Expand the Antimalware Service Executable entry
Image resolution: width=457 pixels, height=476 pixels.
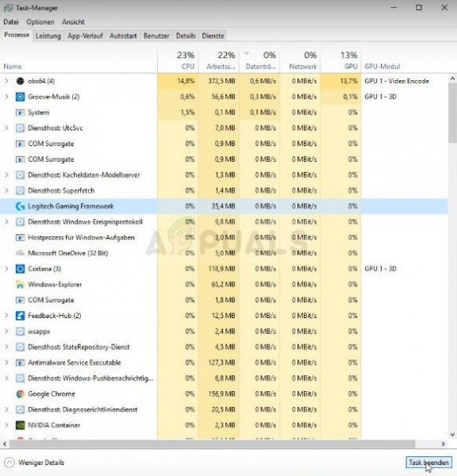point(6,363)
